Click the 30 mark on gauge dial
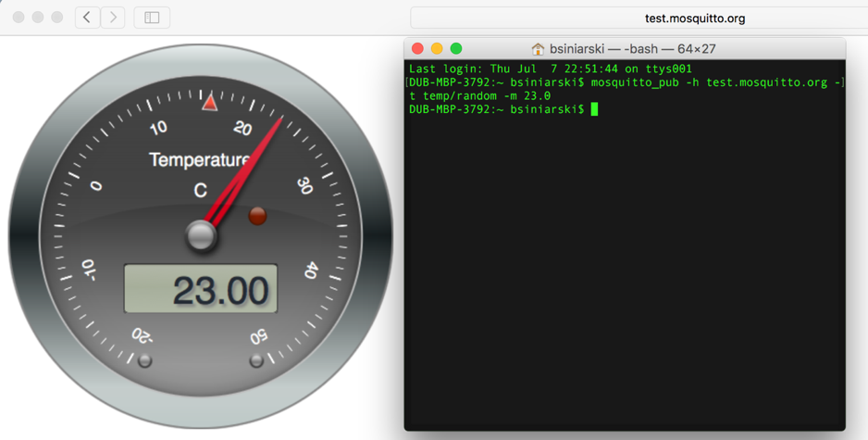 304,185
